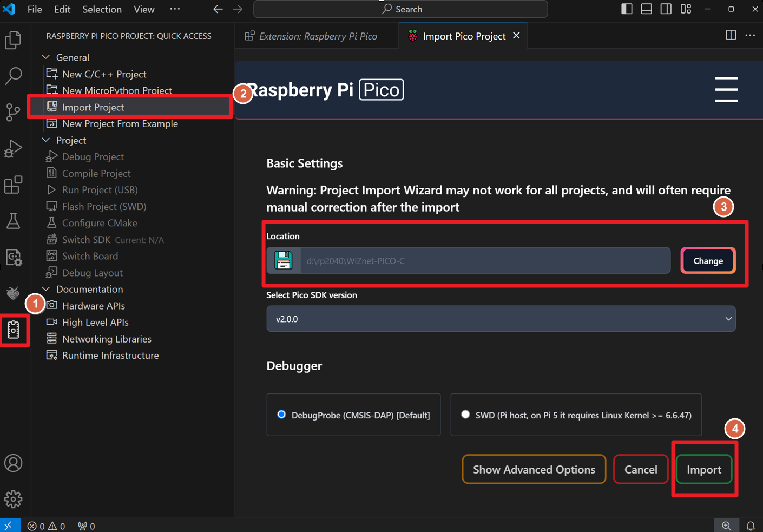Click the zoom icon in status bar
The image size is (763, 532).
coord(726,526)
